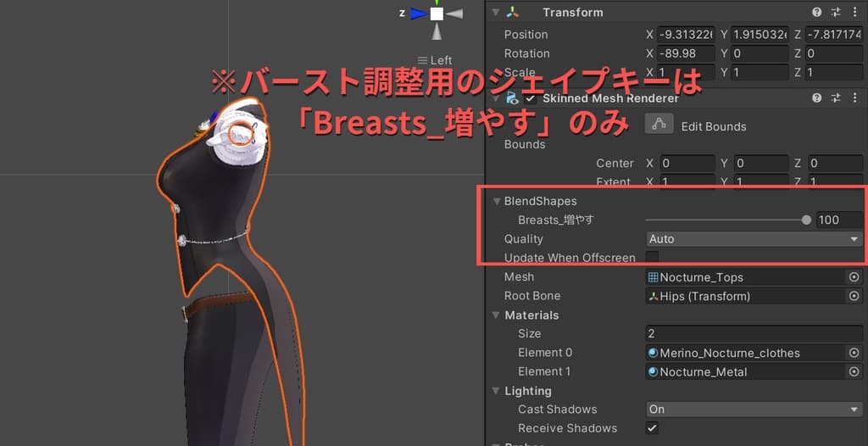This screenshot has height=446, width=868.
Task: Click the blue Z axis cone of the scene gizmo
Action: [419, 14]
